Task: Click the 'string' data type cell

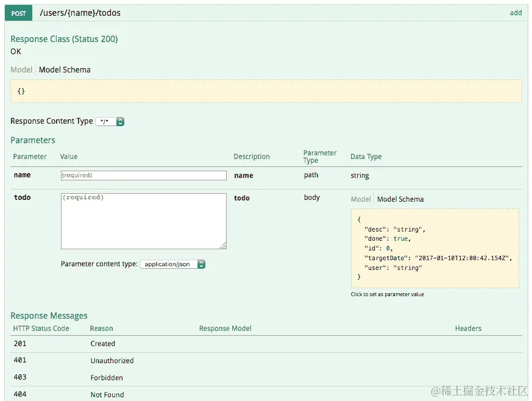Action: pyautogui.click(x=360, y=176)
